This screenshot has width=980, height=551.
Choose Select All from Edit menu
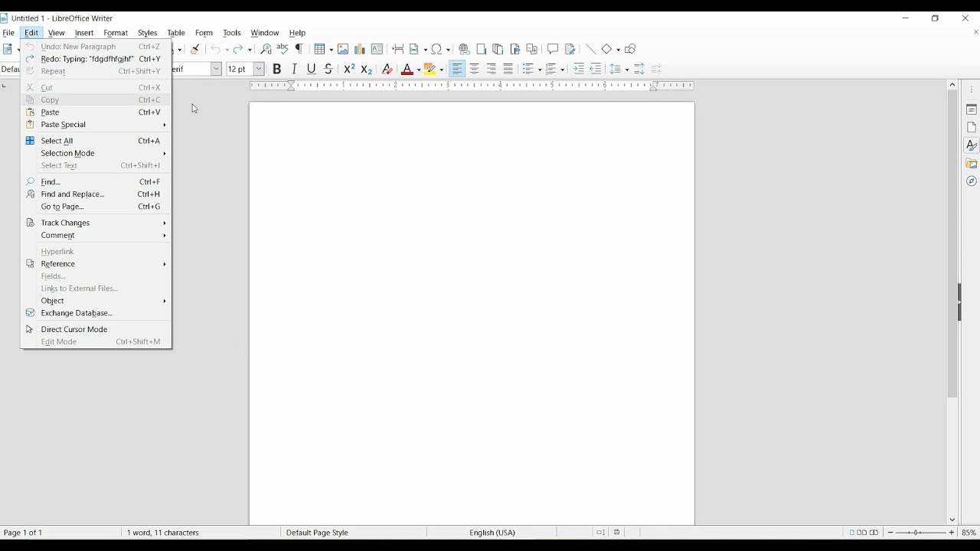[96, 141]
